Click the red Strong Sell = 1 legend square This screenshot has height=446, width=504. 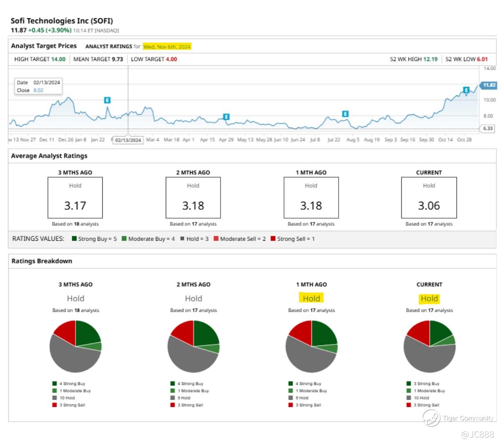click(273, 239)
